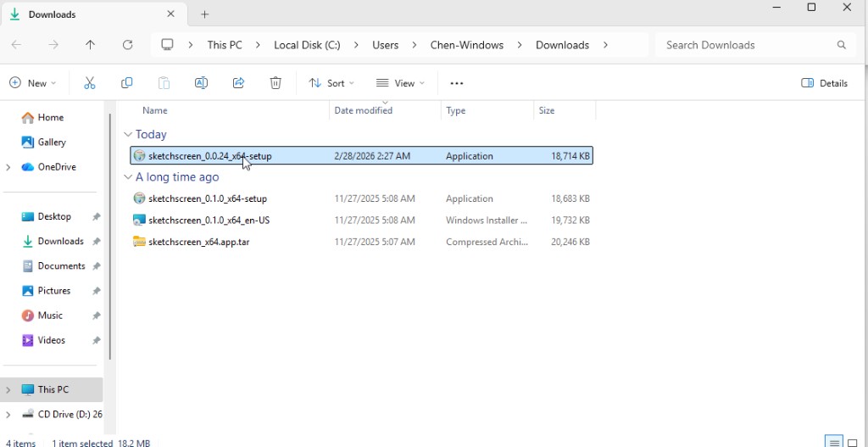Open Gallery in the navigation pane
The width and height of the screenshot is (868, 447).
coord(43,142)
